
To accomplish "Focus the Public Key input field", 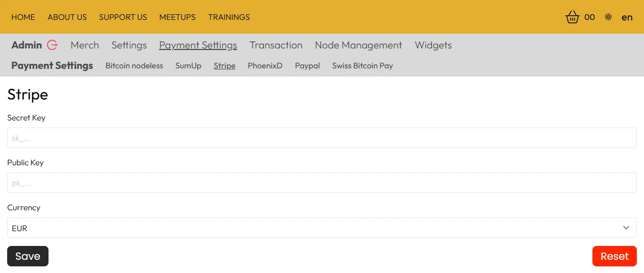I will [322, 183].
